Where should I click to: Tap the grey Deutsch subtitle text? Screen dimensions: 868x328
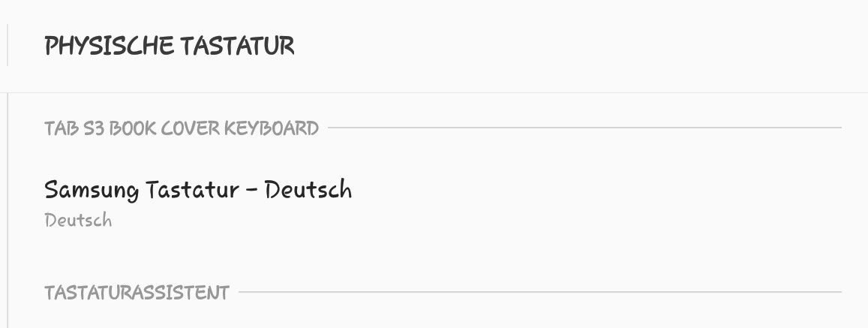(78, 221)
